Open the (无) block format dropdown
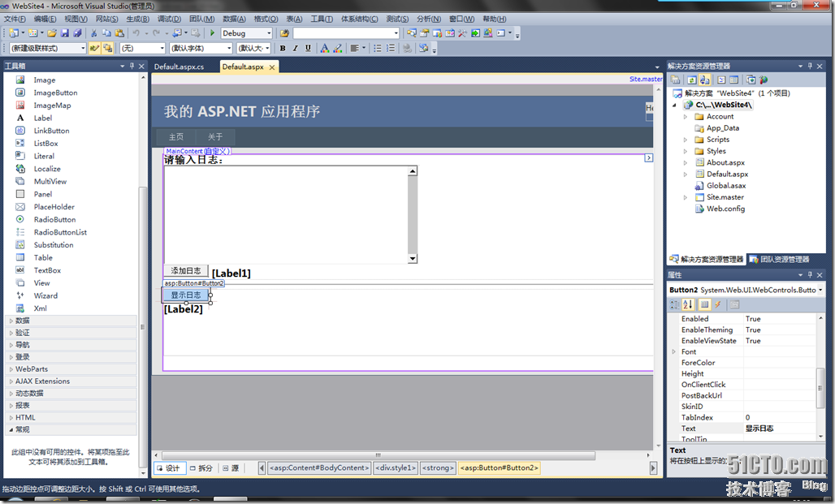 coord(162,48)
